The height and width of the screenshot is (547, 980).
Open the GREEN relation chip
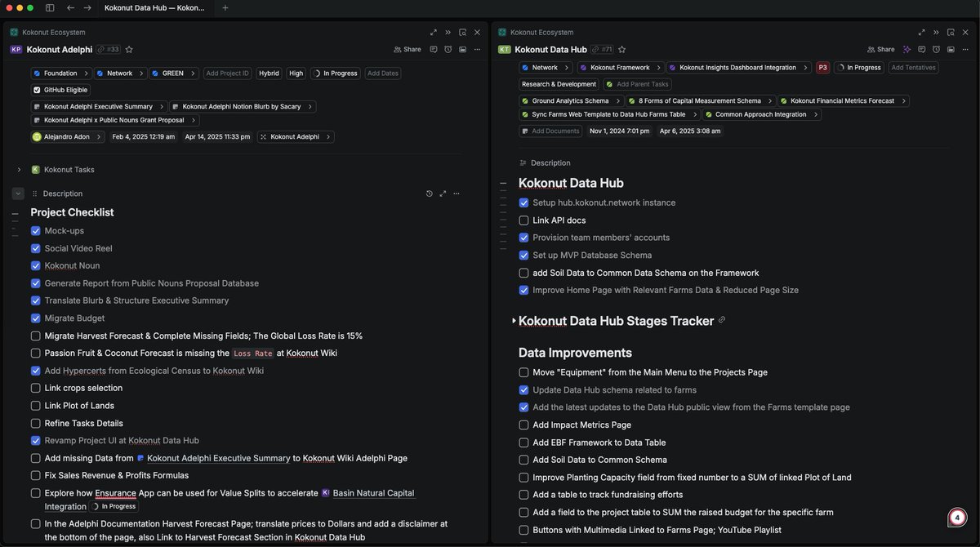tap(174, 73)
